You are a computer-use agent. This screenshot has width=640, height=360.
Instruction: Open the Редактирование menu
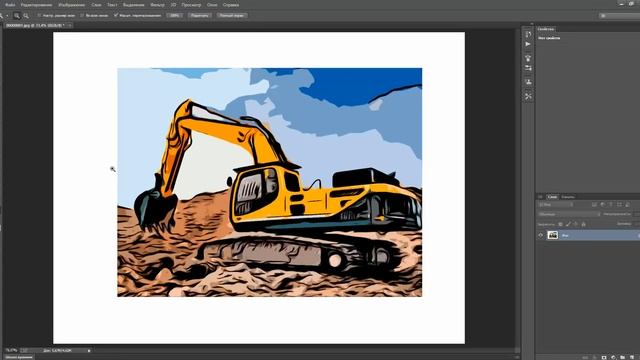pyautogui.click(x=36, y=5)
